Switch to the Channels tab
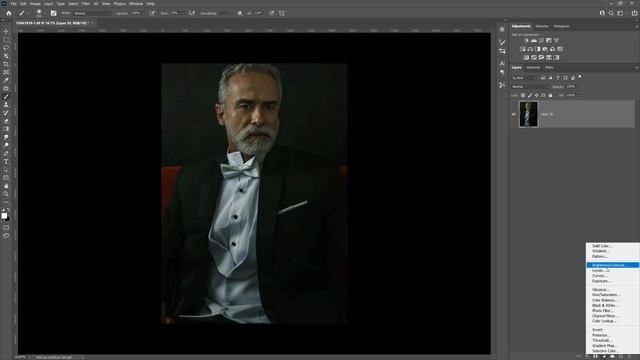Image resolution: width=640 pixels, height=360 pixels. click(533, 67)
